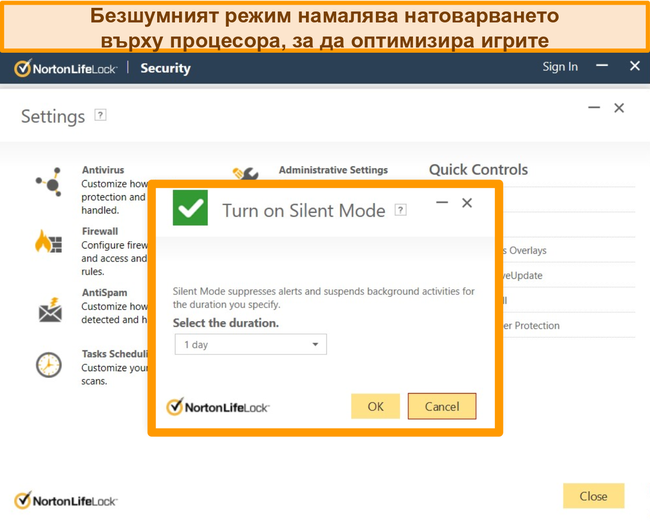Select the Security tab in the title bar
This screenshot has height=522, width=650.
(165, 68)
